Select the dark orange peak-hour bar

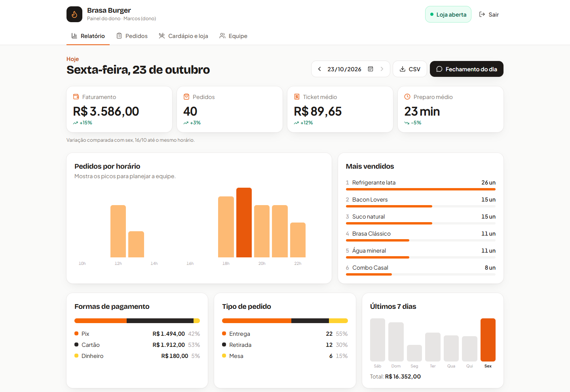(x=244, y=223)
